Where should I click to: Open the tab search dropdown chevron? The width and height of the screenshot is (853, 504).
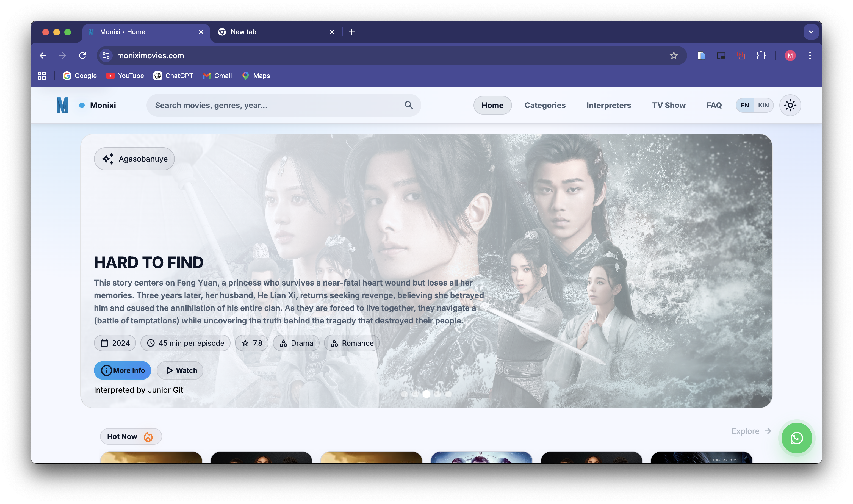(x=811, y=32)
